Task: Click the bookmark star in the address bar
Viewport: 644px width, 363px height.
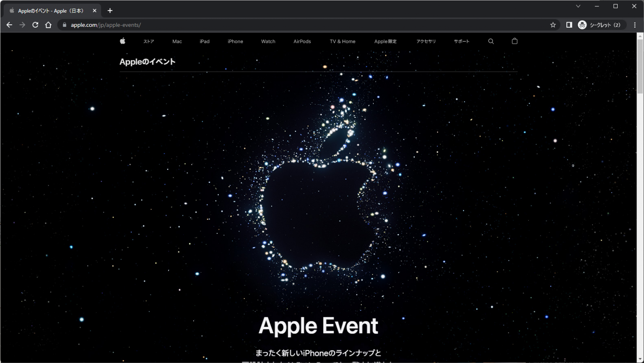Action: (x=553, y=25)
